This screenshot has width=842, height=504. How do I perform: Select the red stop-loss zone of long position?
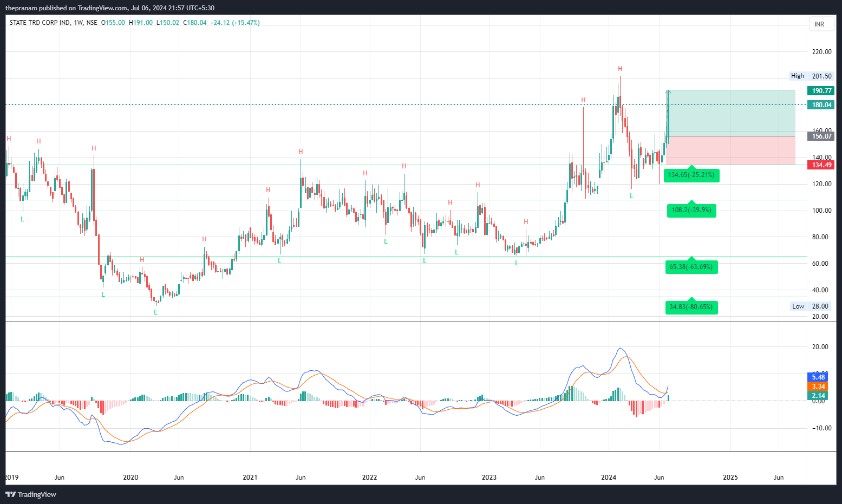tap(732, 150)
